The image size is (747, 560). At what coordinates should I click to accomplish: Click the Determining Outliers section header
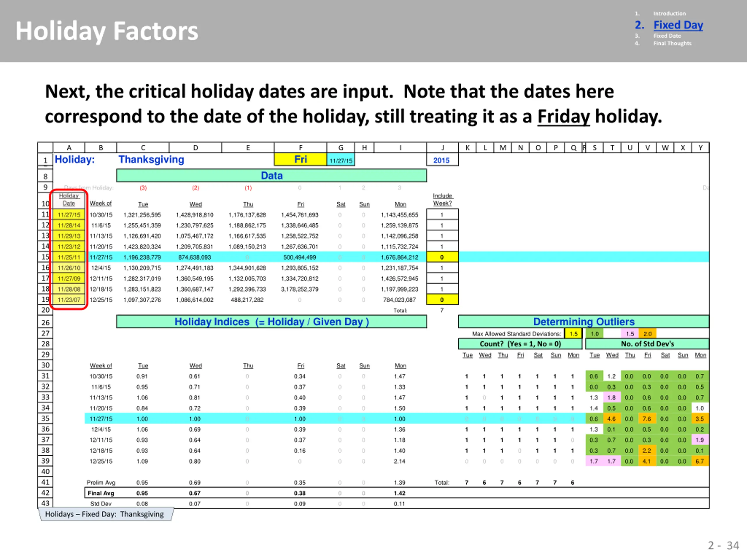[x=584, y=322]
